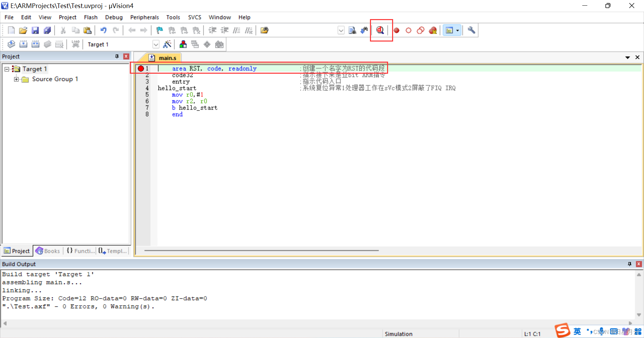Screen dimensions: 644x338
Task: Select the Project bottom tab
Action: [17, 251]
